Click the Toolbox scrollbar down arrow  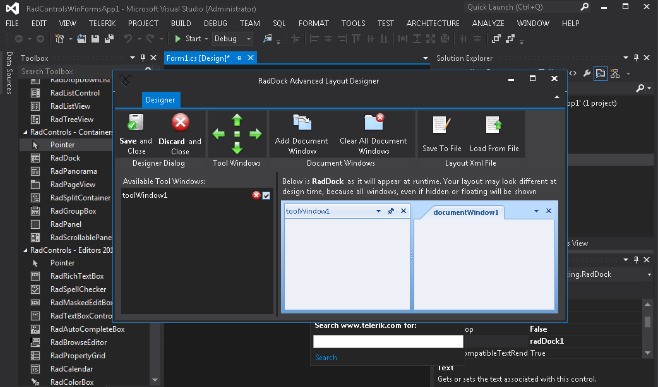[x=155, y=380]
